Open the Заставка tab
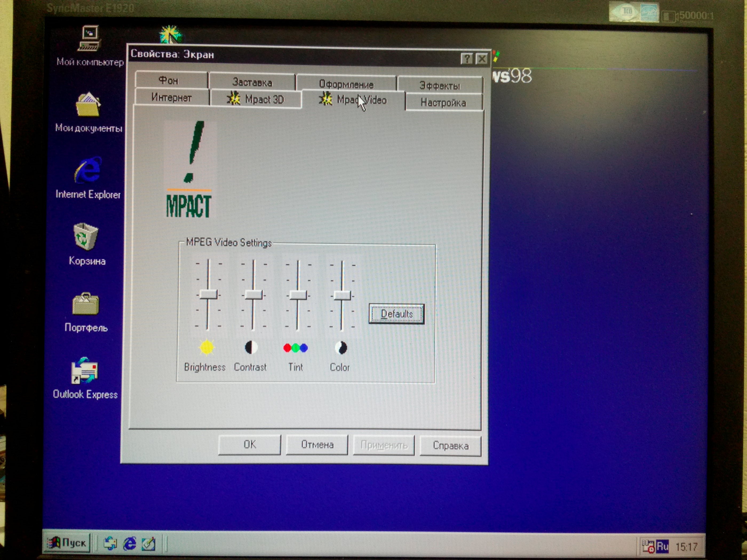 [x=252, y=82]
